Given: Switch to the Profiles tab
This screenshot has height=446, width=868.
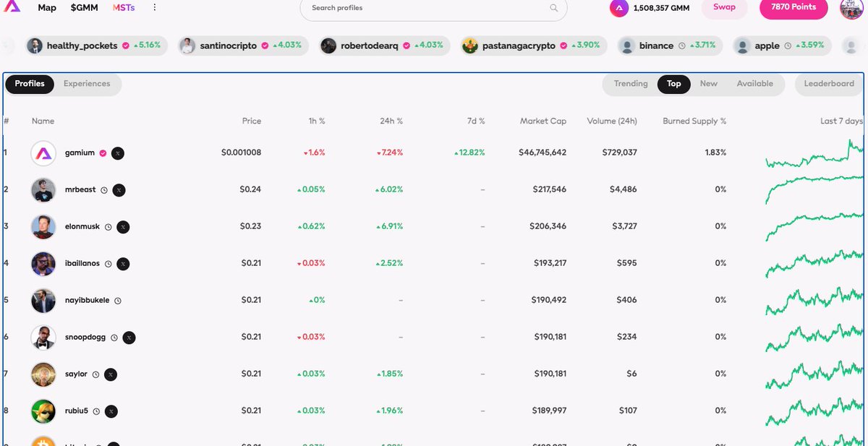Looking at the screenshot, I should tap(30, 84).
